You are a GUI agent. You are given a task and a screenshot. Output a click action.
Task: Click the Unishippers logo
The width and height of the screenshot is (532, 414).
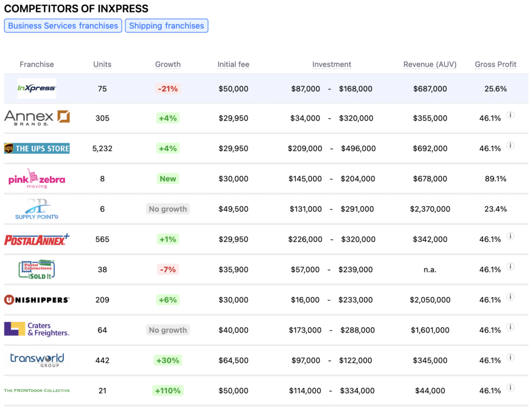(x=37, y=300)
